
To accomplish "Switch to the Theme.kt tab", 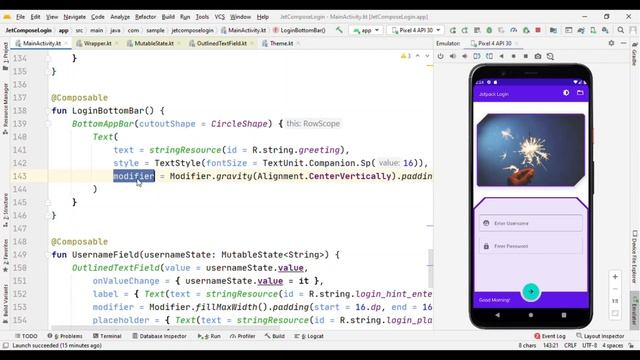I will (281, 43).
